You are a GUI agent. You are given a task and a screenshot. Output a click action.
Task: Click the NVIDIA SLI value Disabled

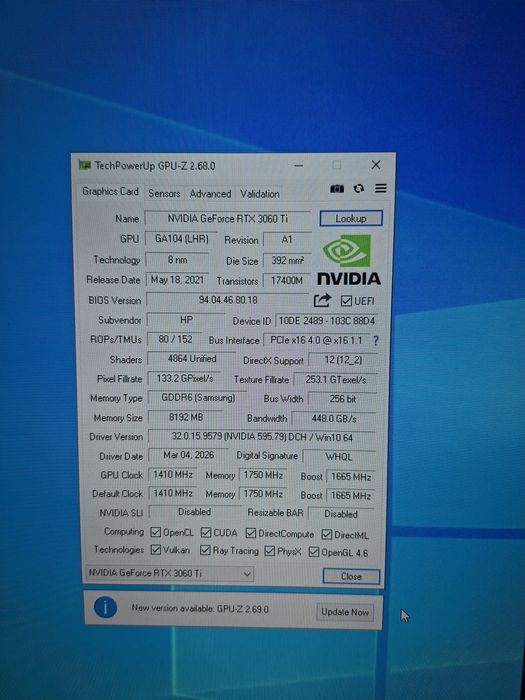pos(195,512)
